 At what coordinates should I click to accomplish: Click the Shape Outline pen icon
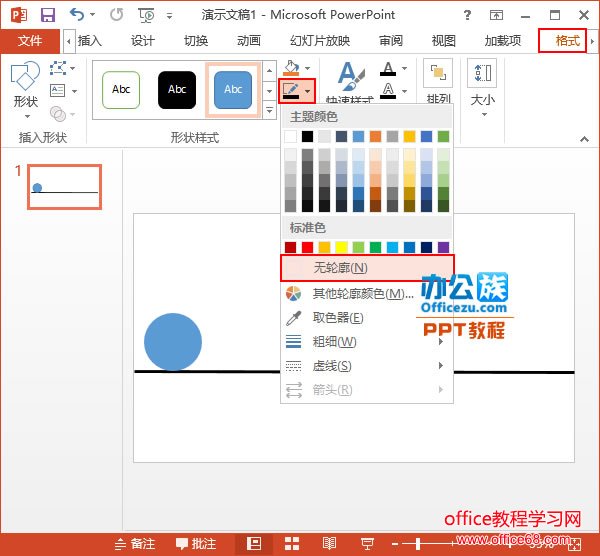[x=292, y=91]
